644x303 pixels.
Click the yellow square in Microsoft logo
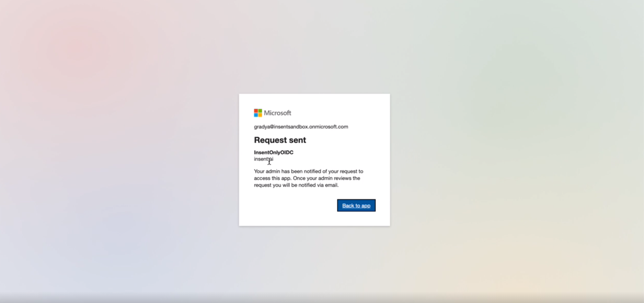pos(260,115)
